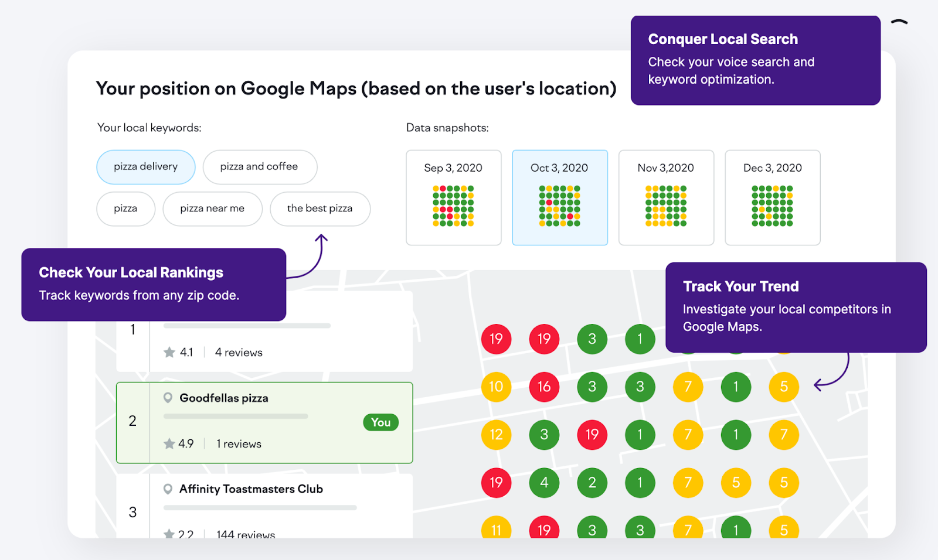
Task: Click the yellow map marker numbered 10
Action: (x=497, y=387)
